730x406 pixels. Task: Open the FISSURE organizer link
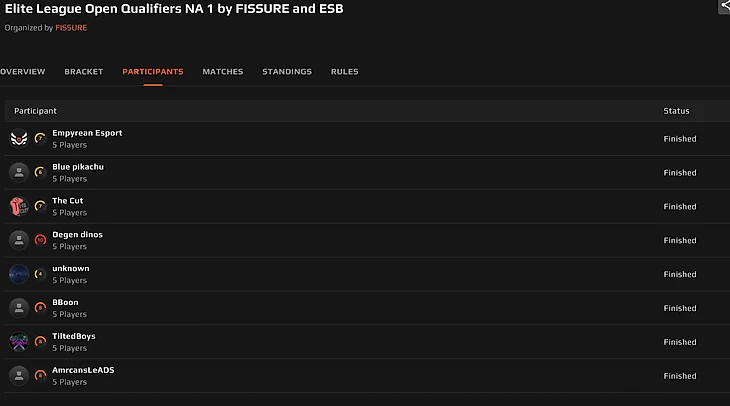(71, 28)
